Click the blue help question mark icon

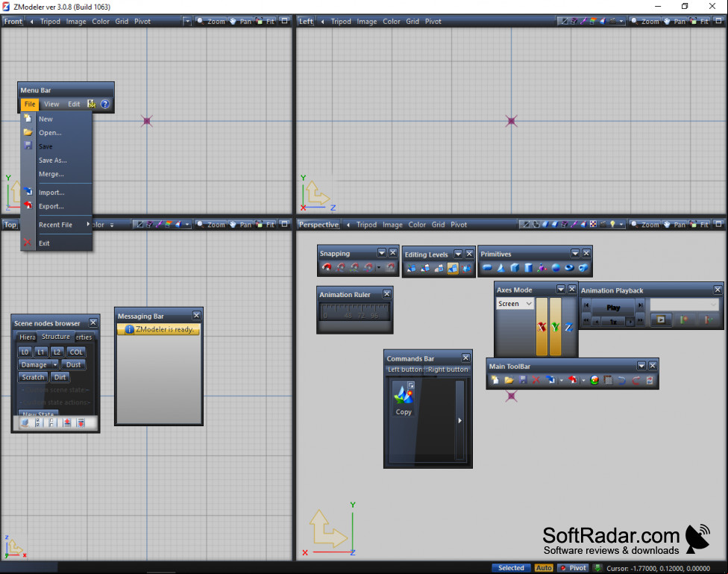click(105, 104)
